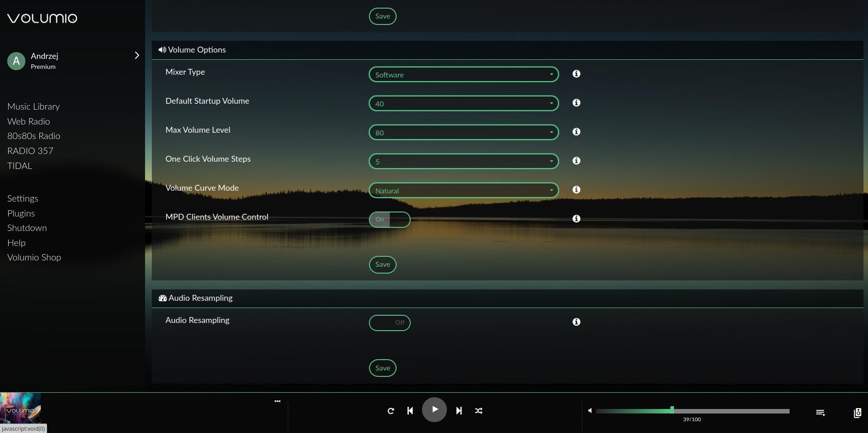Viewport: 868px width, 433px height.
Task: Expand the Volume Curve Mode dropdown
Action: [x=463, y=191]
